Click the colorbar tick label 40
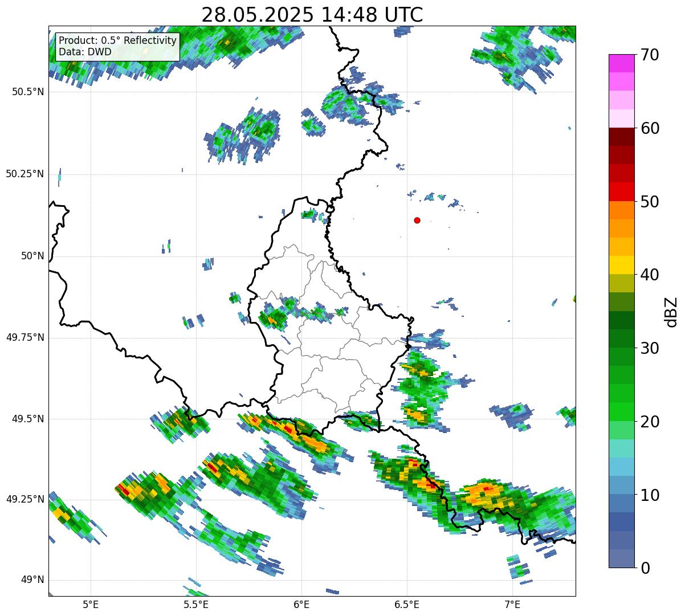Image resolution: width=685 pixels, height=616 pixels. tap(649, 275)
